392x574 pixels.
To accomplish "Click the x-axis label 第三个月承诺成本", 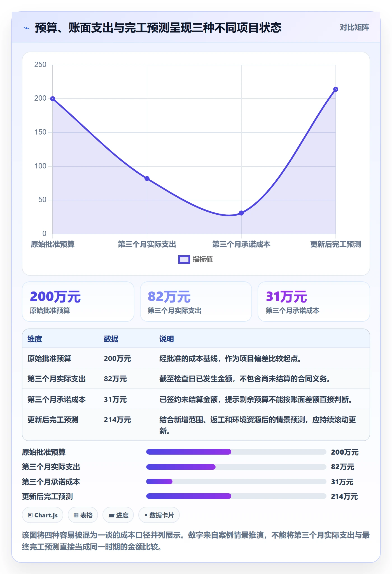I will pos(241,244).
